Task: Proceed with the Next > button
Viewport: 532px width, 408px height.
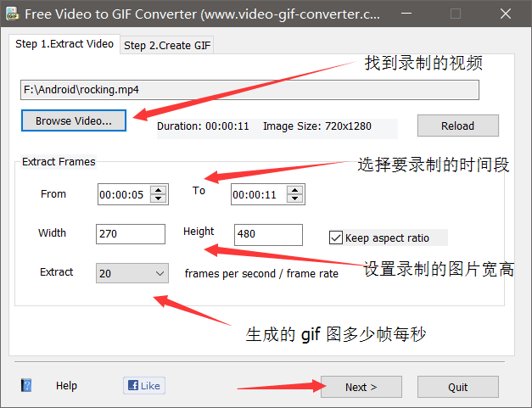Action: [361, 387]
